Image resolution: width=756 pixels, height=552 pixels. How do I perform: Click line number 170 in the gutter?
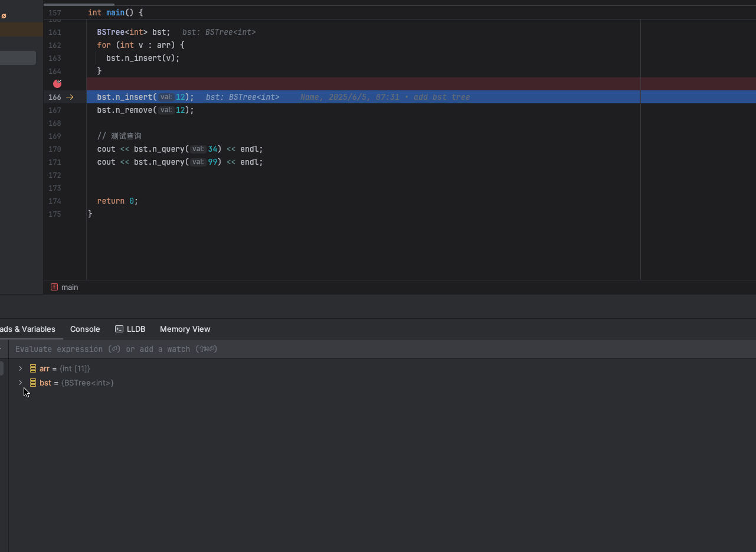(55, 149)
